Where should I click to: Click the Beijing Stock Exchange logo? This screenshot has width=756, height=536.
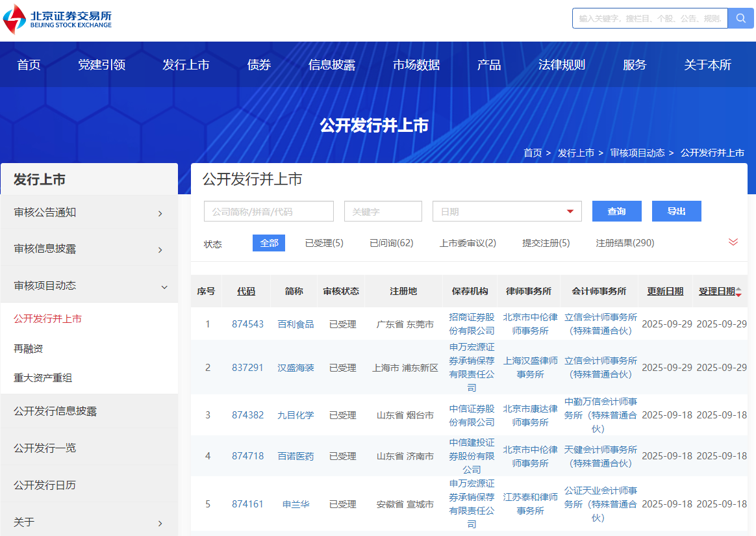coord(58,19)
